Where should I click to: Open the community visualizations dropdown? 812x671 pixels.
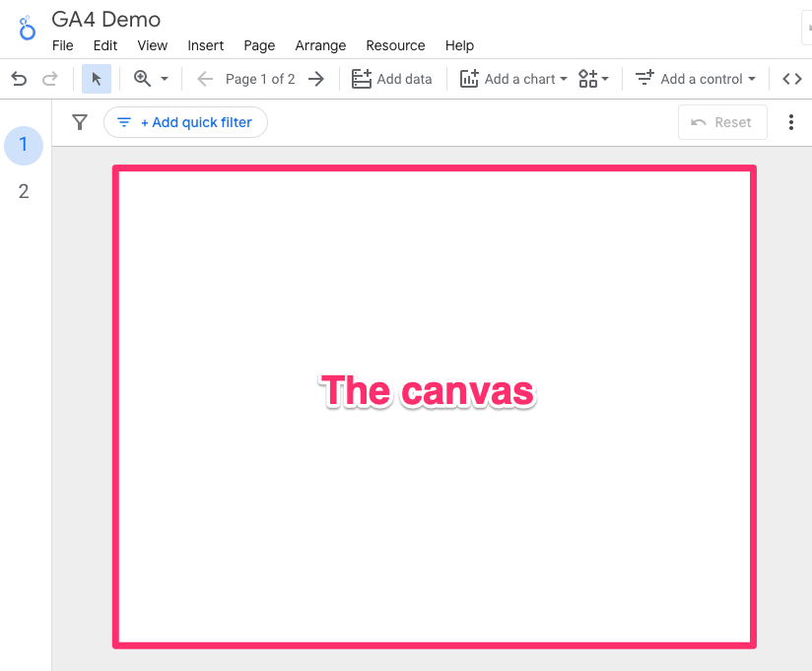click(x=593, y=79)
